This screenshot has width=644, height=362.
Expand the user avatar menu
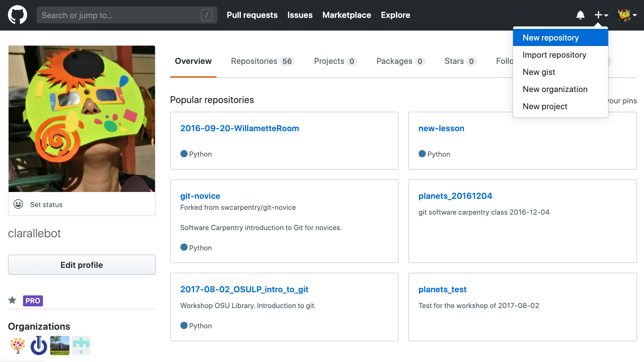click(627, 15)
